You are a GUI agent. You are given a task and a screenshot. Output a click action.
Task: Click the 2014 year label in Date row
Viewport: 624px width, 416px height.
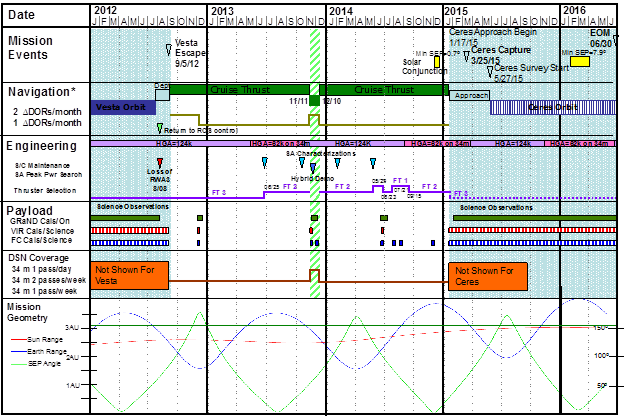[x=340, y=9]
